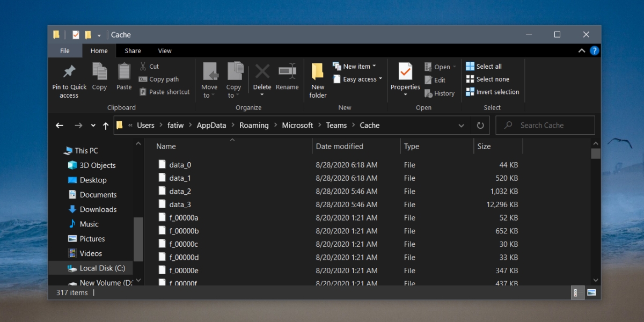Screen dimensions: 644x322
Task: Open the address bar history dropdown
Action: (x=461, y=125)
